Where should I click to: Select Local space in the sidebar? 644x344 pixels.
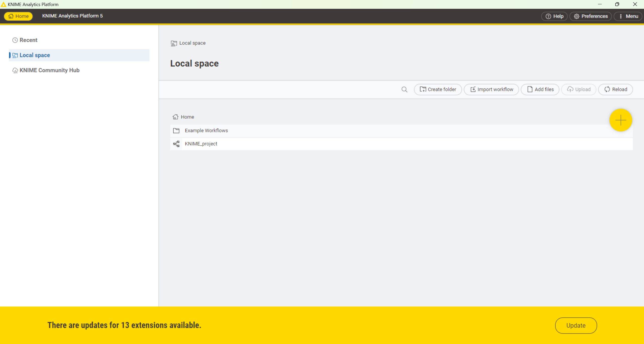[x=79, y=55]
